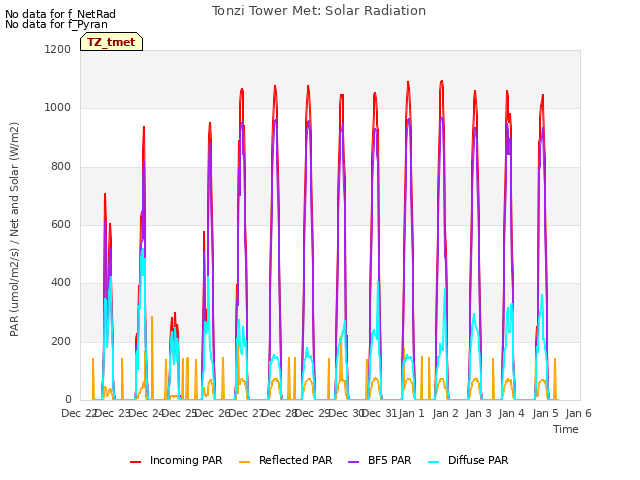Select the Incoming PAR legend label
Image resolution: width=640 pixels, height=480 pixels.
186,460
